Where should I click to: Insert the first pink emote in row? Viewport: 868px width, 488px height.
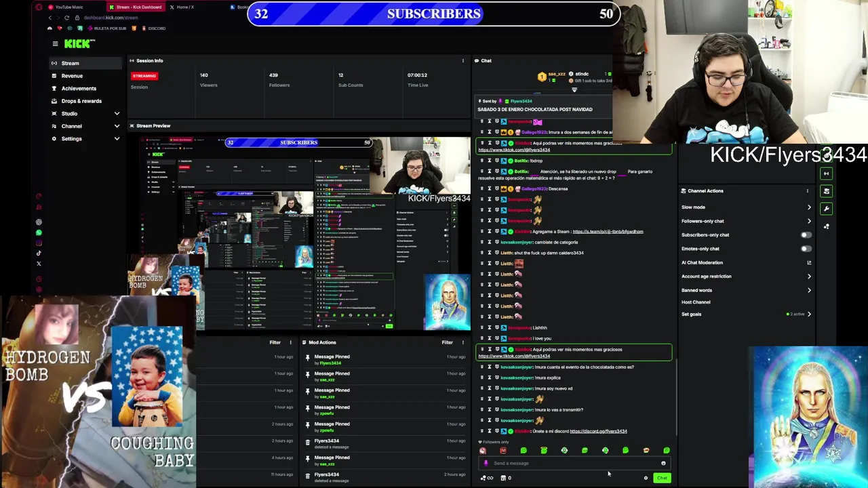pyautogui.click(x=483, y=451)
